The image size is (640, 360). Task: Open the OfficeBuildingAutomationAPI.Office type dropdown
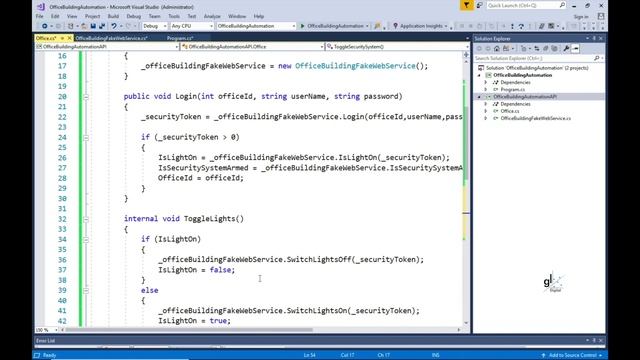point(252,47)
